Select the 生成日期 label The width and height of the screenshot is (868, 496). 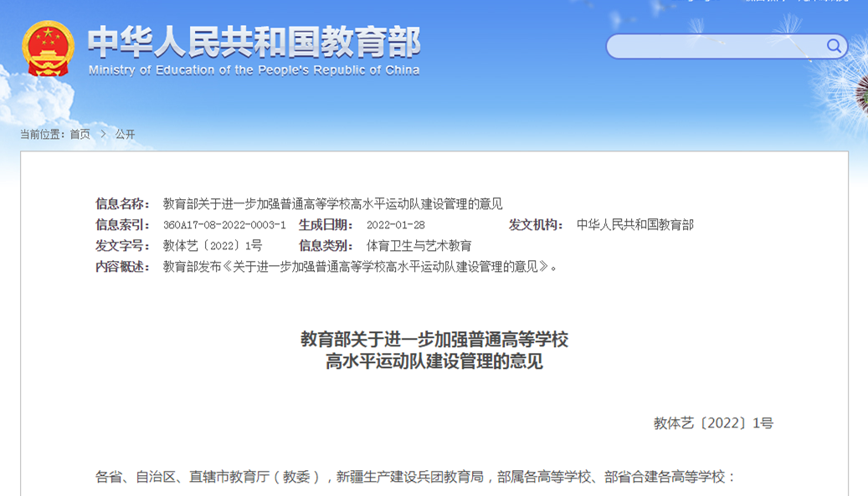326,225
